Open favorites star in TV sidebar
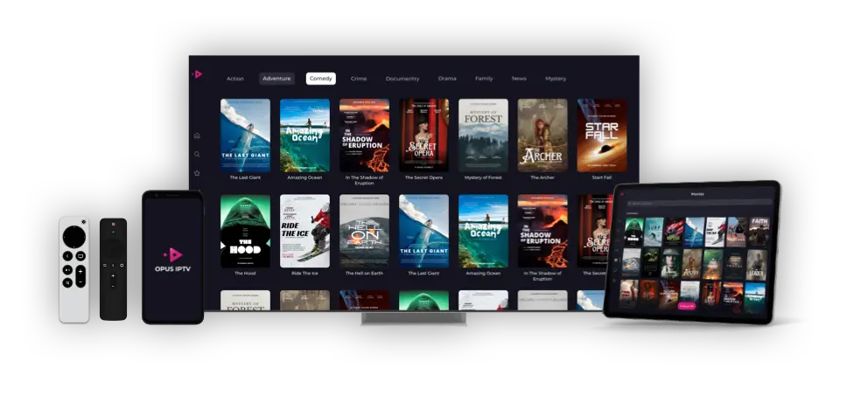 coord(197,173)
